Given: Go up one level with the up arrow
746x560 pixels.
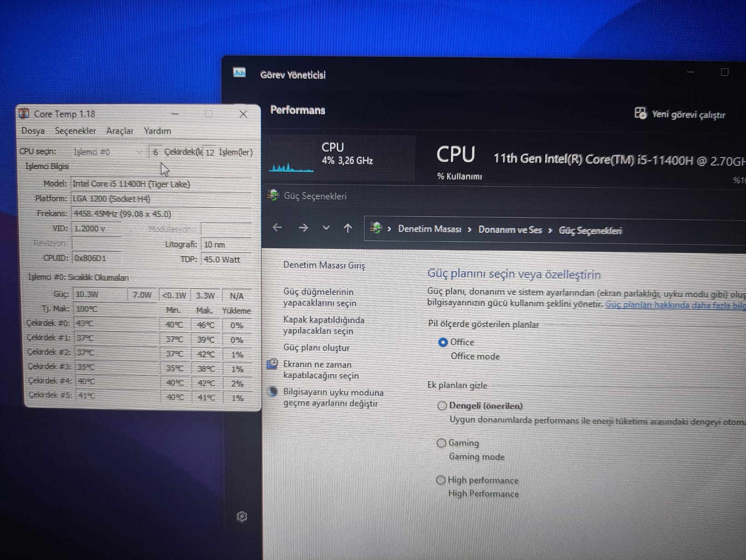Looking at the screenshot, I should (x=347, y=228).
